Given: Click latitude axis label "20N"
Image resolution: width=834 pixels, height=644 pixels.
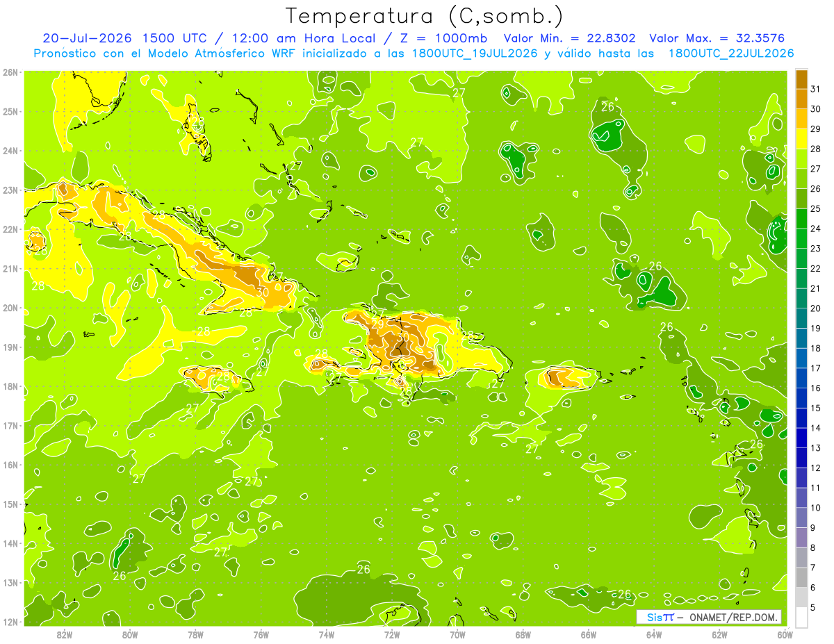Looking at the screenshot, I should click(10, 308).
